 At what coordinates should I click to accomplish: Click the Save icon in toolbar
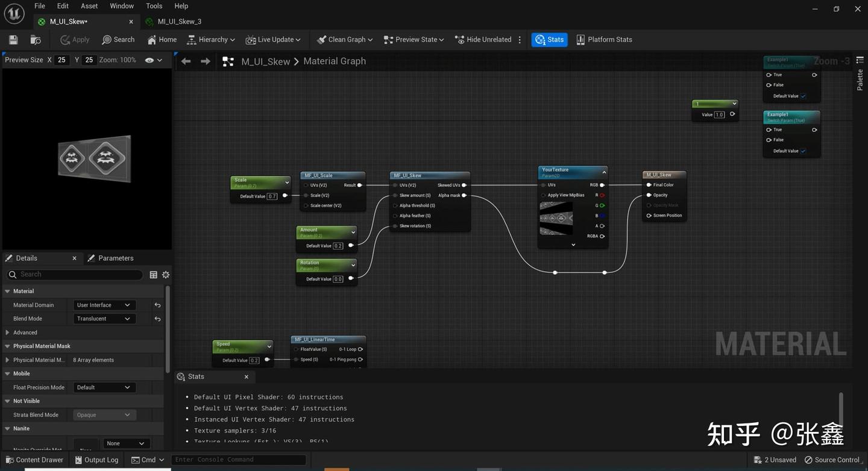tap(13, 40)
